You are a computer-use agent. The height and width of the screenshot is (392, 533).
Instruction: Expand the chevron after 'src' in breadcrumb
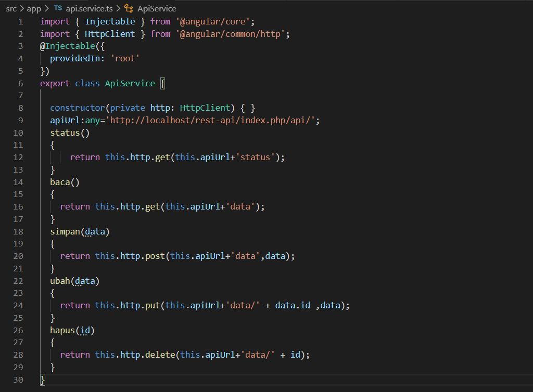point(22,8)
